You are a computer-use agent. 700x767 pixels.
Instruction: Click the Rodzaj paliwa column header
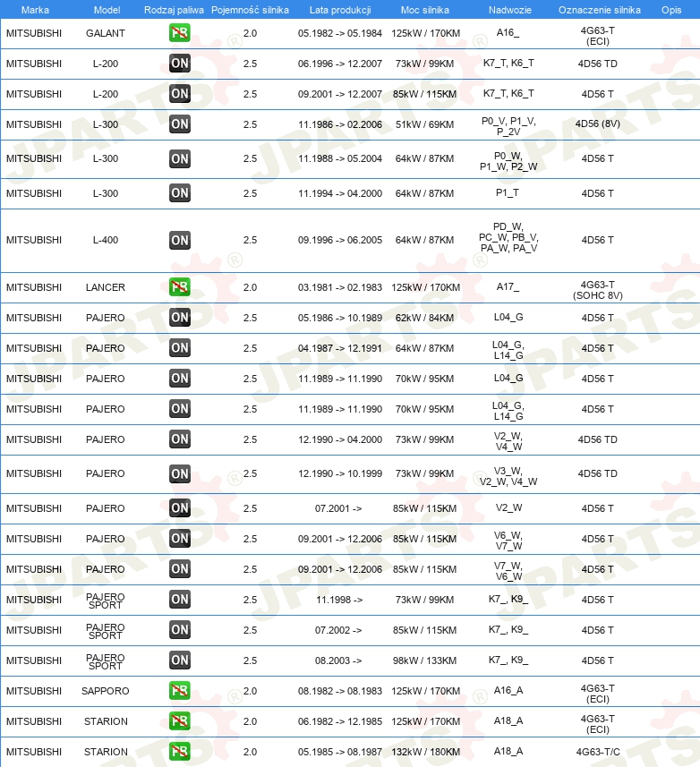174,10
